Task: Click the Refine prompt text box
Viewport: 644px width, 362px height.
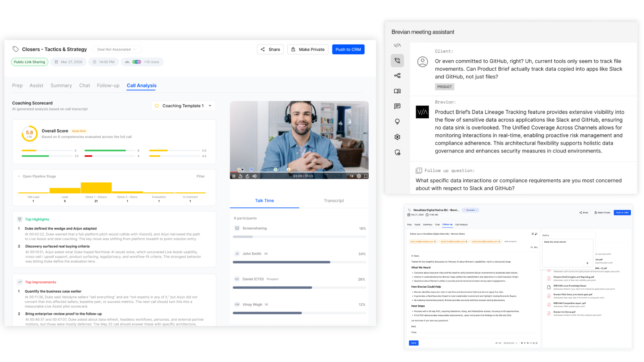Action: pyautogui.click(x=568, y=253)
